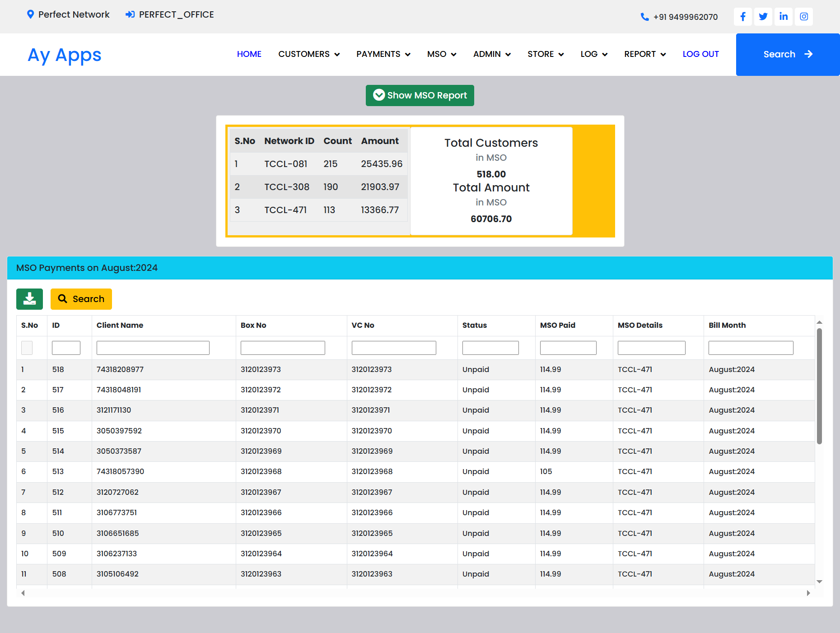
Task: Click the phone icon beside contact number
Action: point(644,17)
